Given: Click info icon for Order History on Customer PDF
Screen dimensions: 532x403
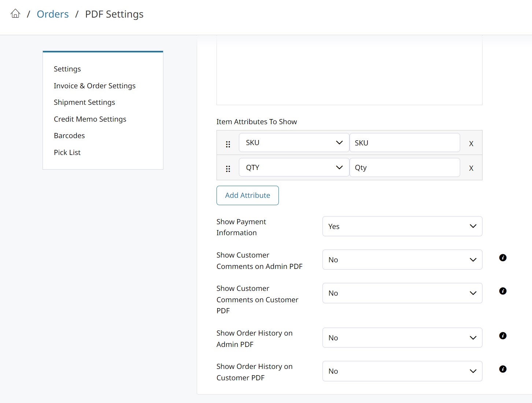Looking at the screenshot, I should (x=503, y=369).
